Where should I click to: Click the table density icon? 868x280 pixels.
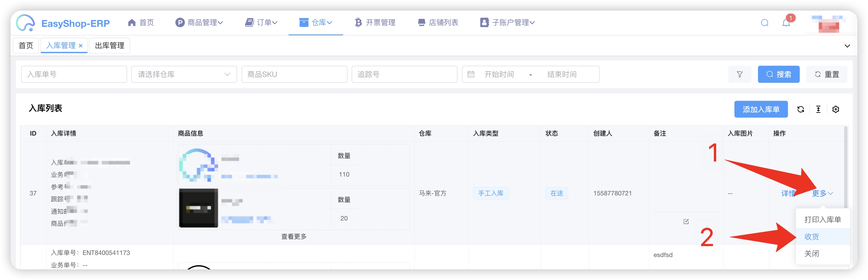818,109
